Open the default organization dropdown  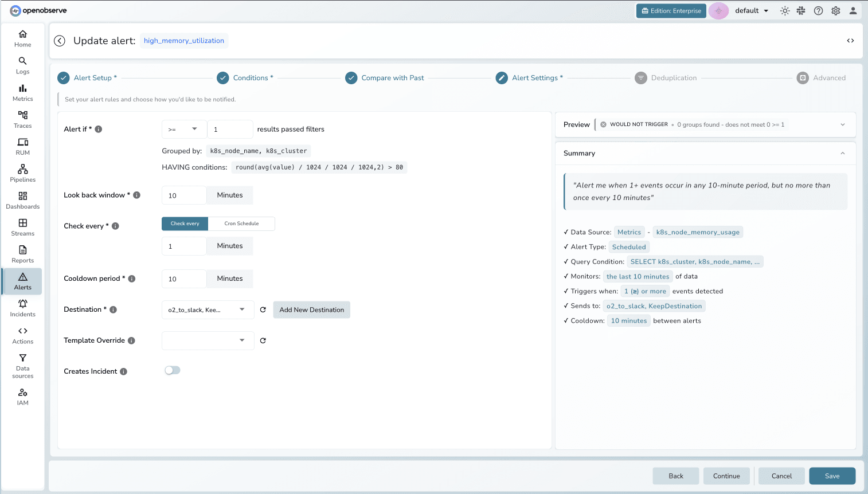pyautogui.click(x=752, y=11)
